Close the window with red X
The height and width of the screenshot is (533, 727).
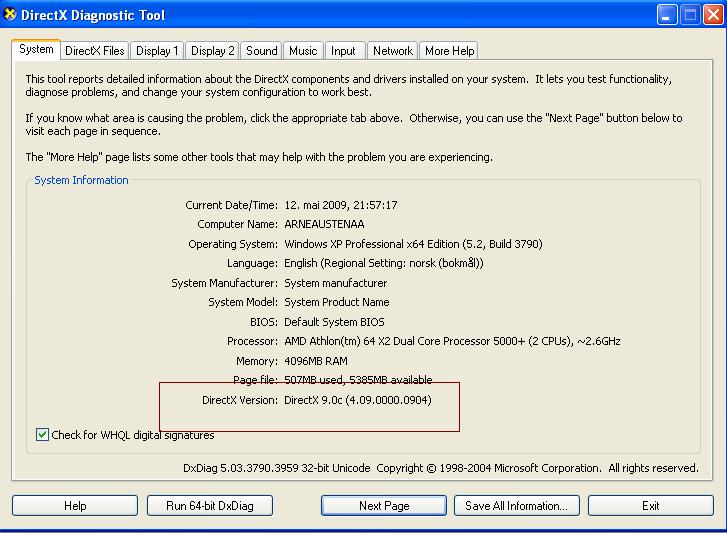(x=713, y=15)
